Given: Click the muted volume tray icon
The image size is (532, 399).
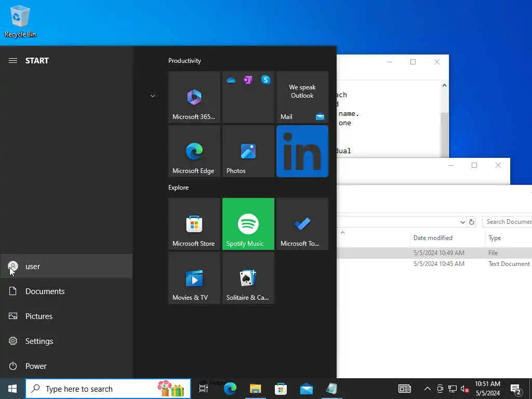Looking at the screenshot, I should point(465,389).
